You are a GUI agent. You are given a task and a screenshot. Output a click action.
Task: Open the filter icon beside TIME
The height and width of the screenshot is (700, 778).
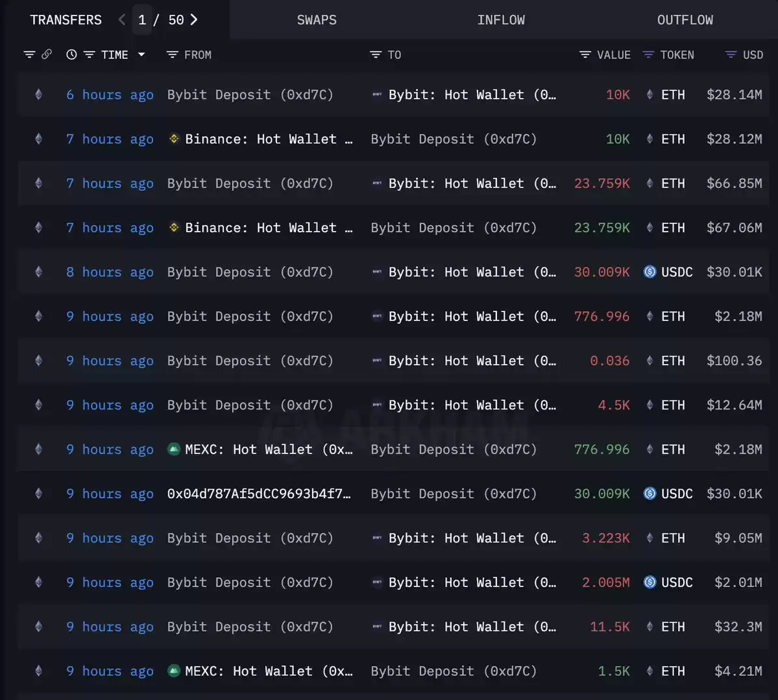[90, 54]
